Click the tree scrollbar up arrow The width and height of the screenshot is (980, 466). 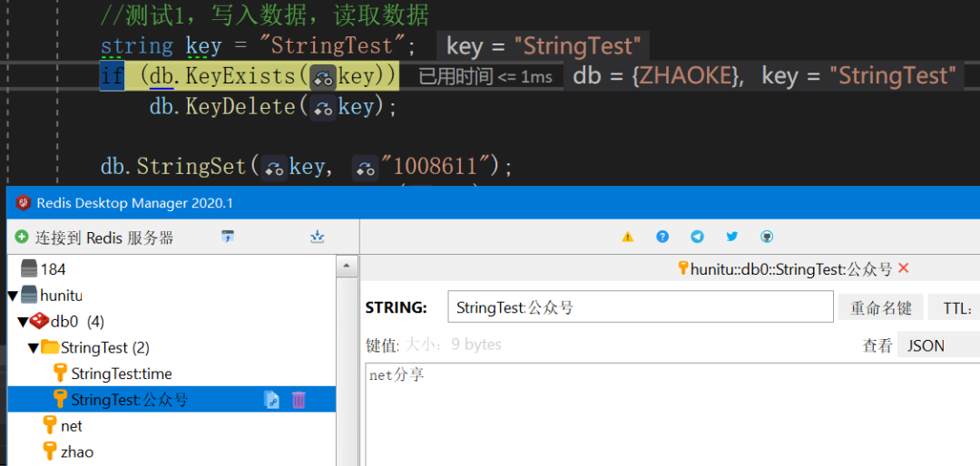click(x=347, y=268)
